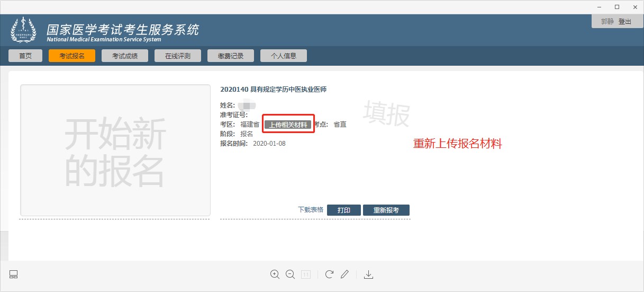
Task: Download the image using the download icon
Action: pos(369,274)
